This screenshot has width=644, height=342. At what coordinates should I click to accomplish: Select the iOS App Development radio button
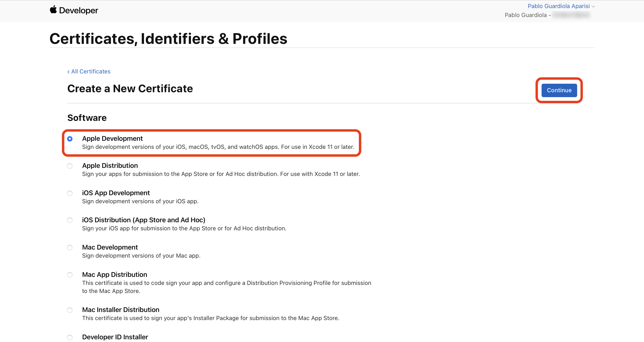(x=70, y=193)
